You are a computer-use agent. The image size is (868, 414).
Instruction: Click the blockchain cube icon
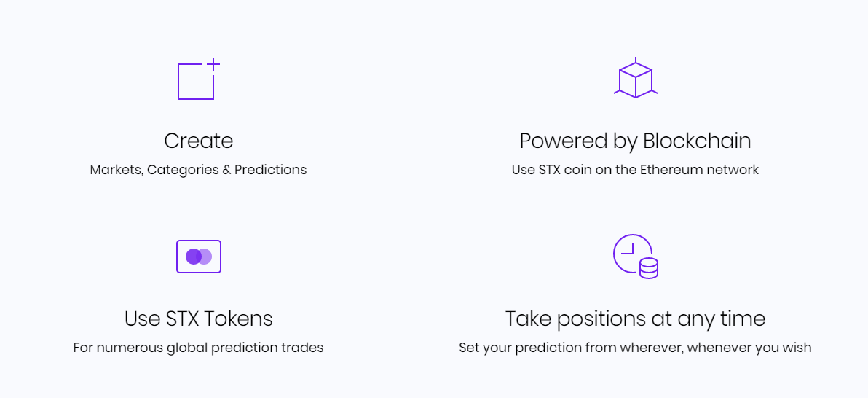635,79
